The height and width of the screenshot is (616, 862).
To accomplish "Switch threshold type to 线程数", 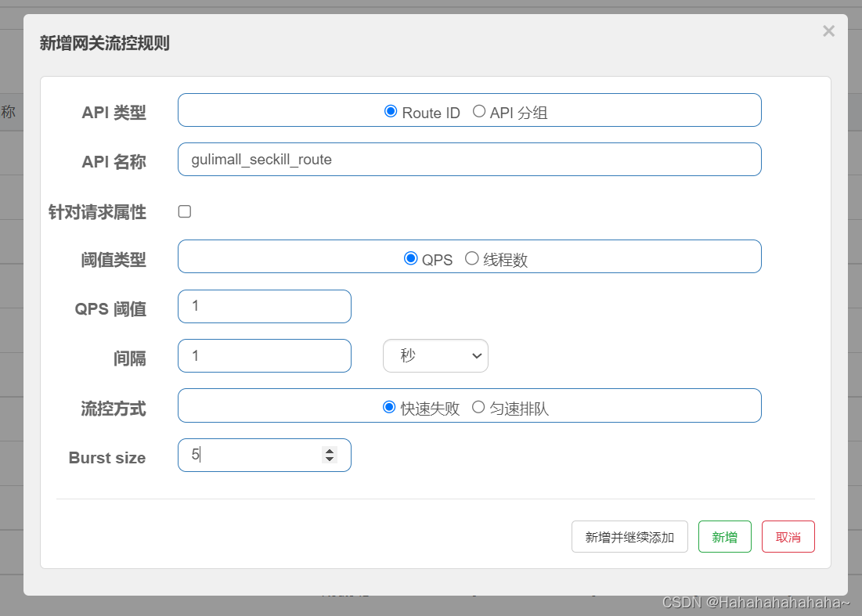I will (x=471, y=258).
